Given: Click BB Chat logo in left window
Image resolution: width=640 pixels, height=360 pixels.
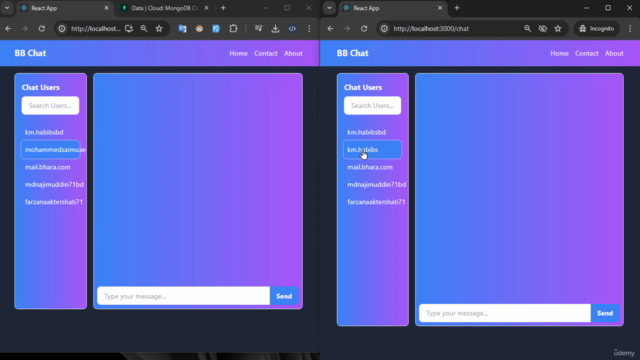Looking at the screenshot, I should [30, 53].
